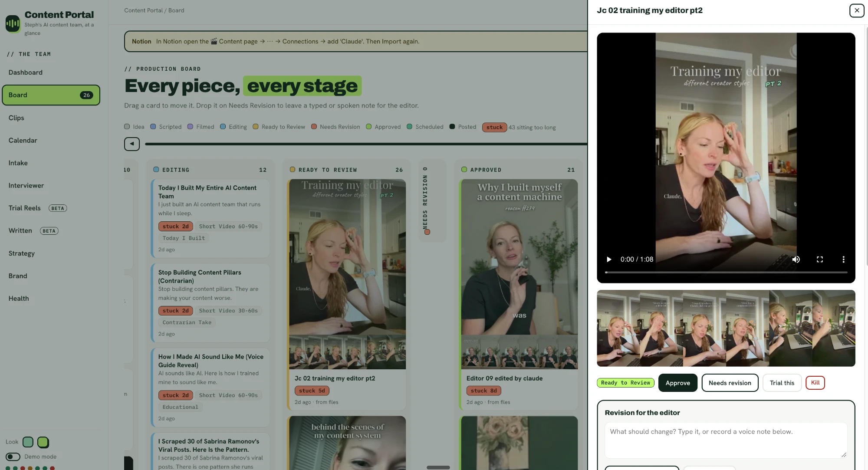This screenshot has width=868, height=470.
Task: Click Content Portal breadcrumb link
Action: click(x=143, y=10)
